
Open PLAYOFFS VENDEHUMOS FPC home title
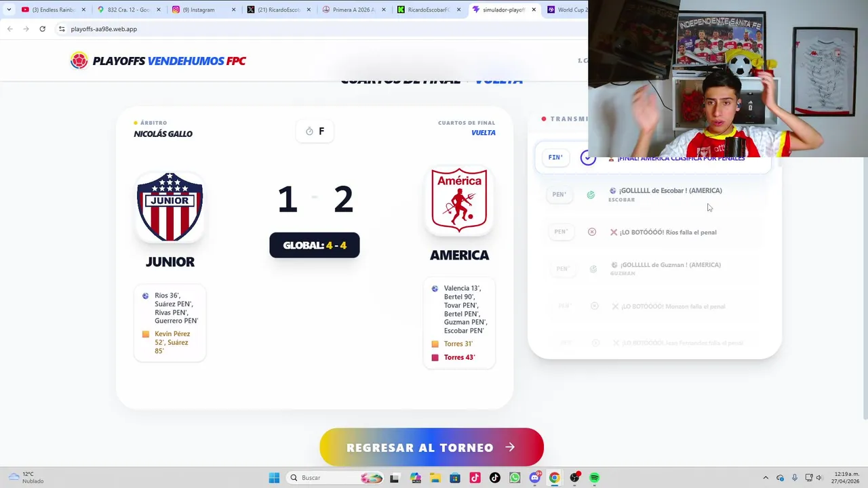click(x=169, y=61)
